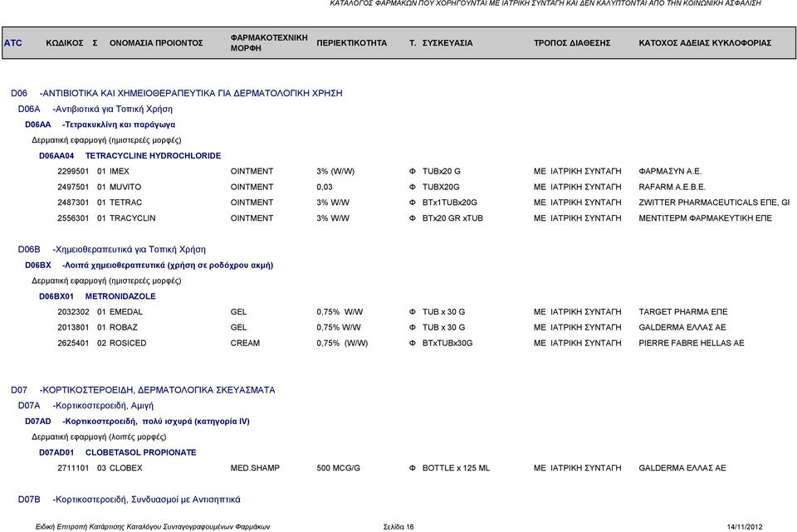Click the ROSICED product name
797x532 pixels.
tap(128, 343)
